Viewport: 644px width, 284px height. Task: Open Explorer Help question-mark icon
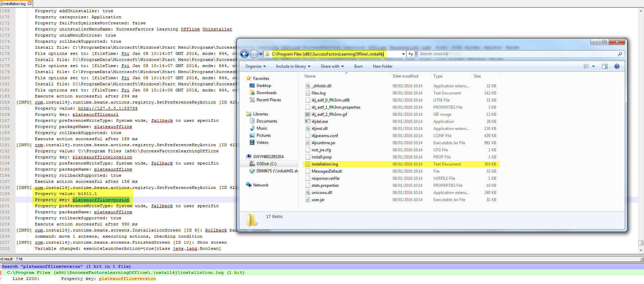pyautogui.click(x=617, y=66)
